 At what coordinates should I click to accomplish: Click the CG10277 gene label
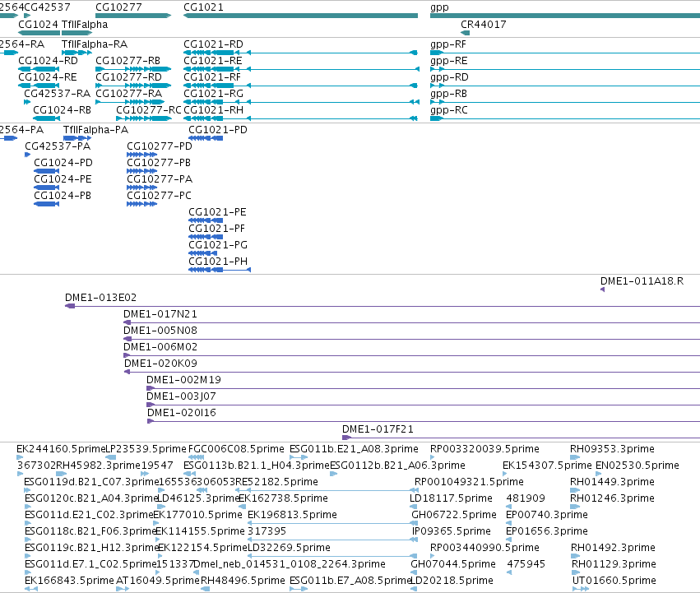pyautogui.click(x=118, y=7)
